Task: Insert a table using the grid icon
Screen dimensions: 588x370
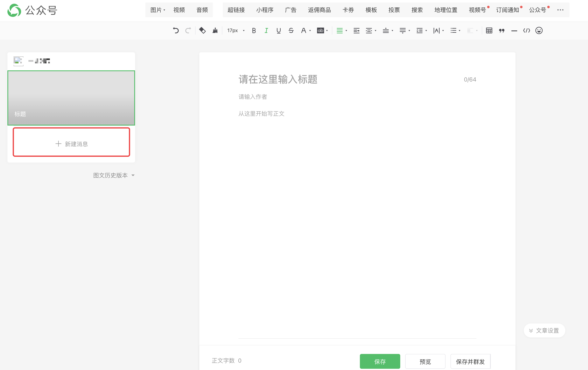Action: click(489, 30)
